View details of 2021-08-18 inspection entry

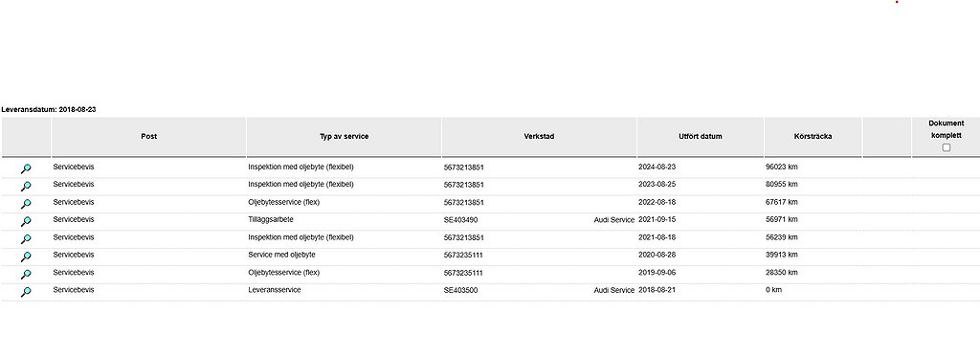[x=26, y=239]
